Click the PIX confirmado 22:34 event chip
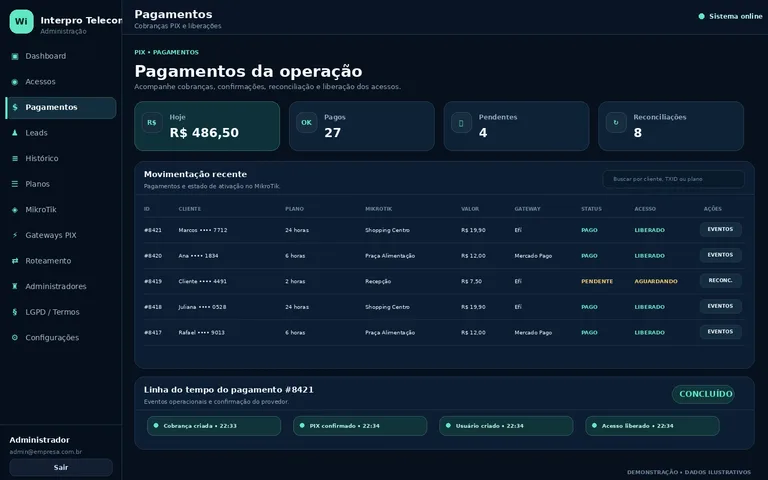768x480 pixels. (360, 426)
